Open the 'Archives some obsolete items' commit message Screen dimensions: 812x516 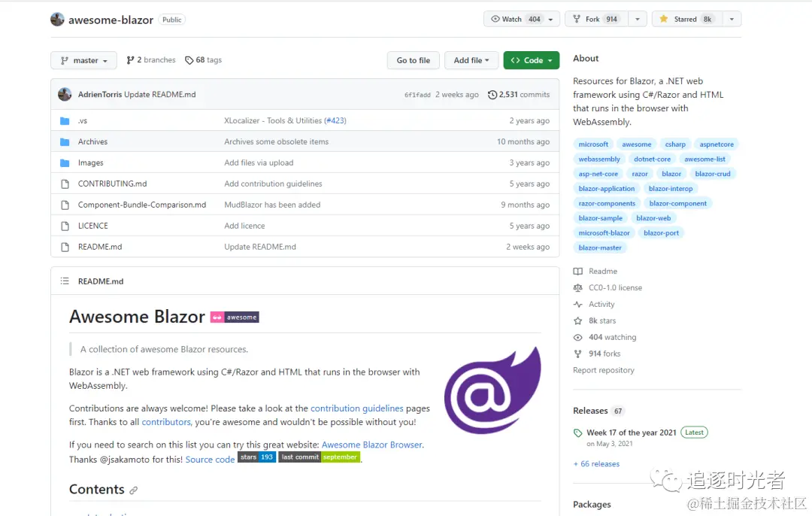click(277, 142)
